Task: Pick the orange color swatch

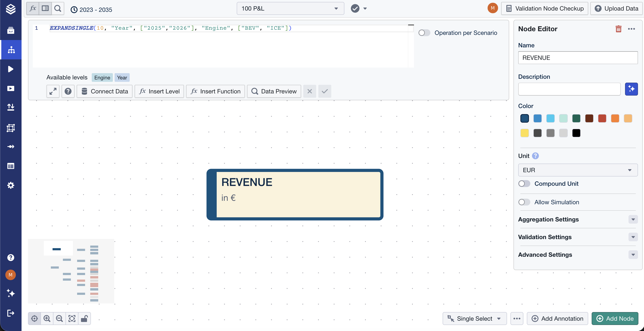Action: click(615, 118)
